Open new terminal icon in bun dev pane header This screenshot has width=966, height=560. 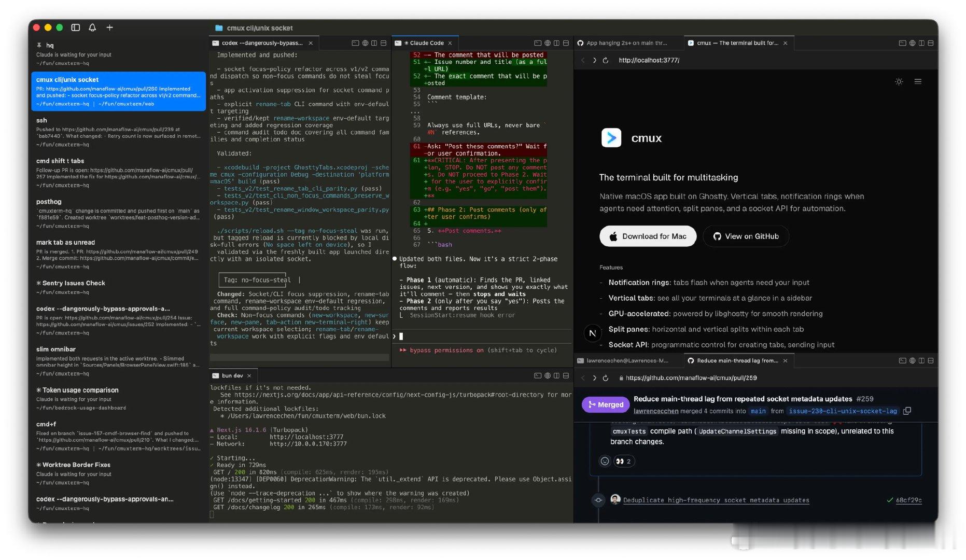(x=538, y=375)
